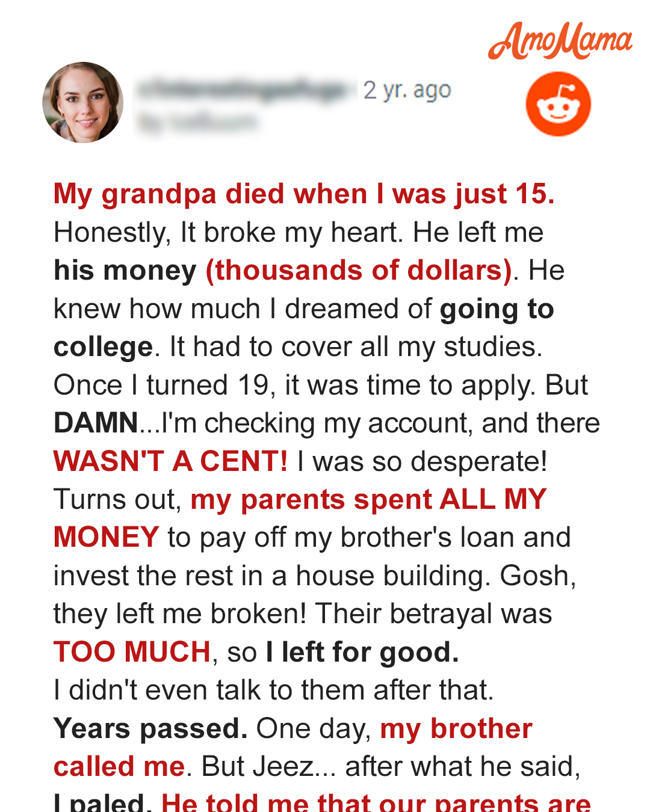Click the red "(thousands of dollars)" text

(x=359, y=270)
